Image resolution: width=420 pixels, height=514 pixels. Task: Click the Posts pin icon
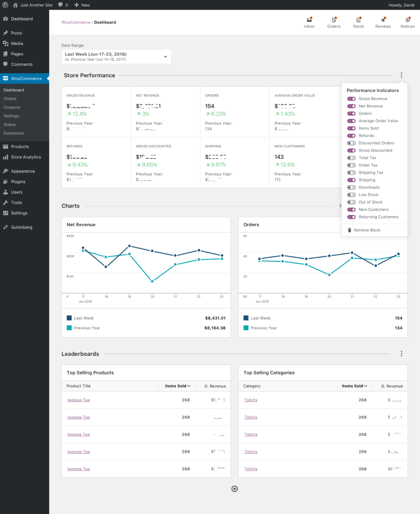(5, 33)
